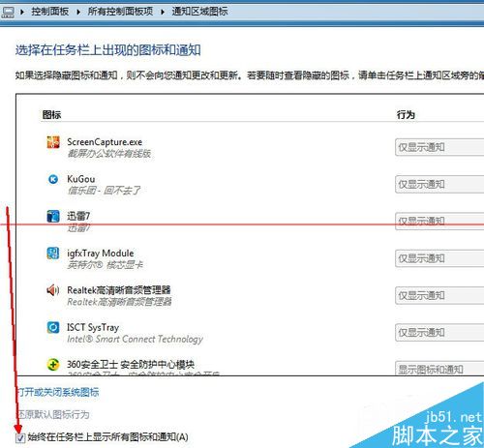Open 打开或关闭系统图标 link

[x=58, y=392]
